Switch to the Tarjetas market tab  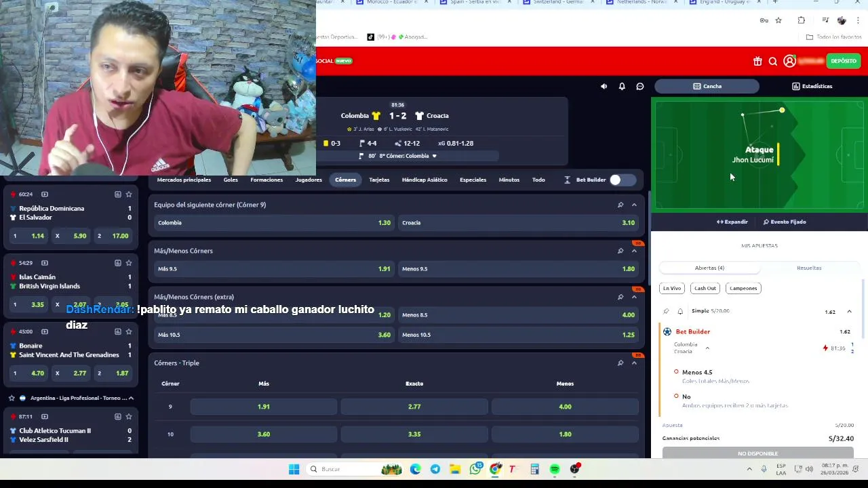pyautogui.click(x=379, y=180)
